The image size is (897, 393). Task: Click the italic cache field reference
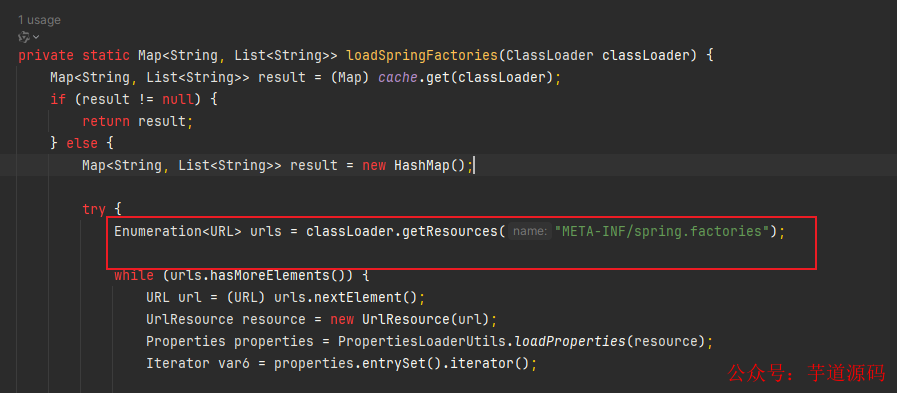pyautogui.click(x=398, y=77)
